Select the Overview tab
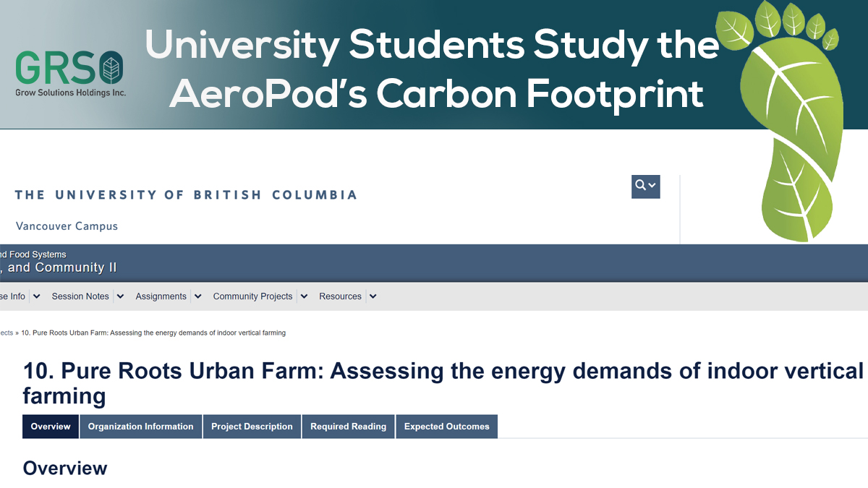 tap(51, 427)
